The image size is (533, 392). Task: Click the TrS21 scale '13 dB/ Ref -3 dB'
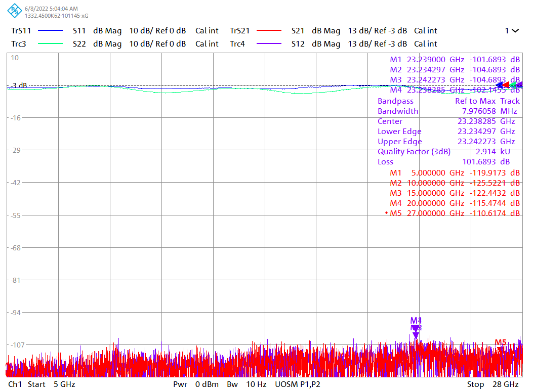[377, 31]
